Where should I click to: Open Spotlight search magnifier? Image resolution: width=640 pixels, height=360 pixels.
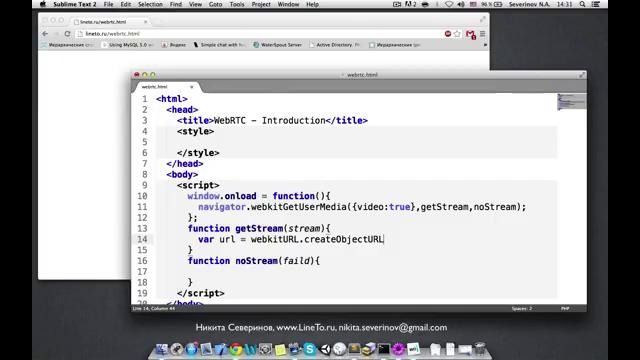pos(582,4)
